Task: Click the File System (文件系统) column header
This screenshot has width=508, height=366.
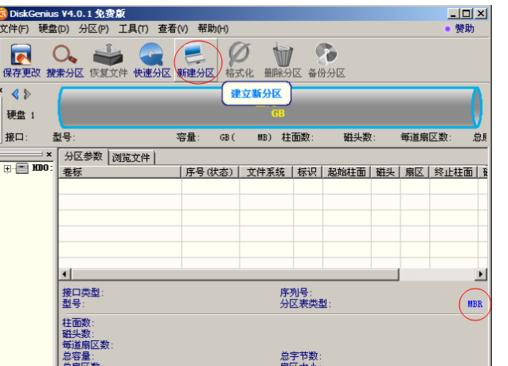Action: tap(266, 172)
